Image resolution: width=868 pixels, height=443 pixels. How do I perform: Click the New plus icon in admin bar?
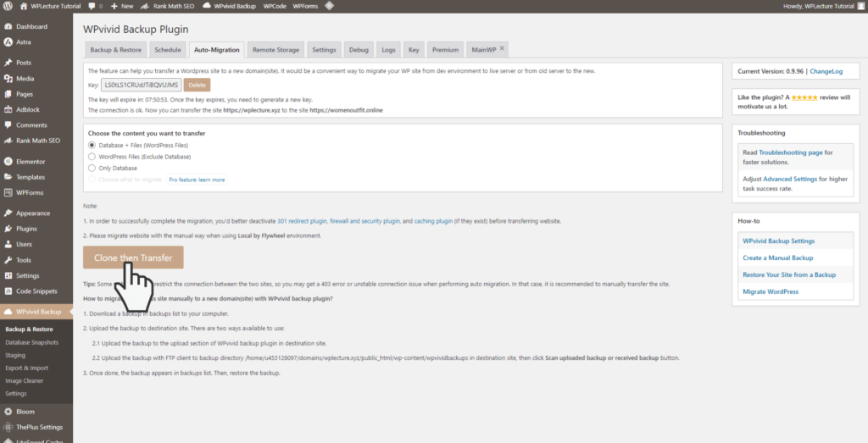coord(114,6)
